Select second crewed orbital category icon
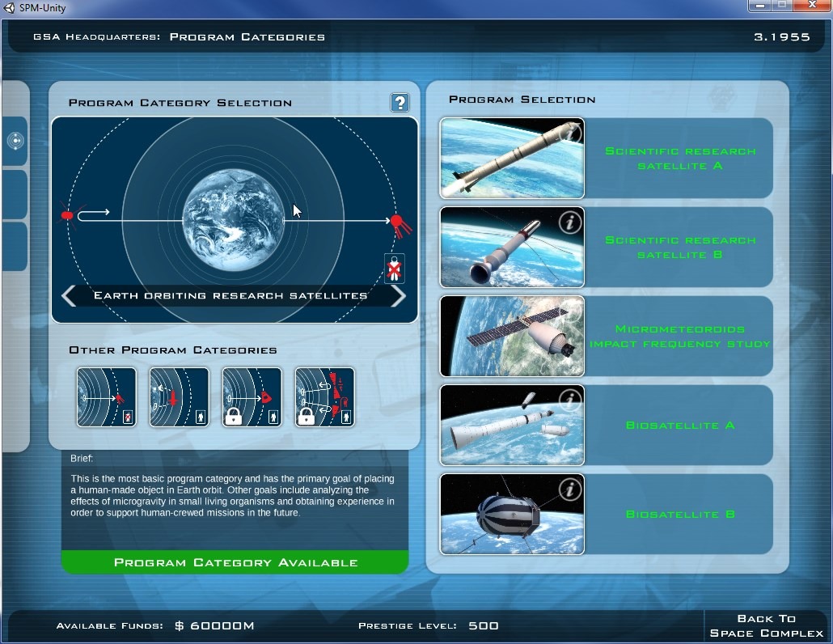The width and height of the screenshot is (833, 644). tap(180, 396)
